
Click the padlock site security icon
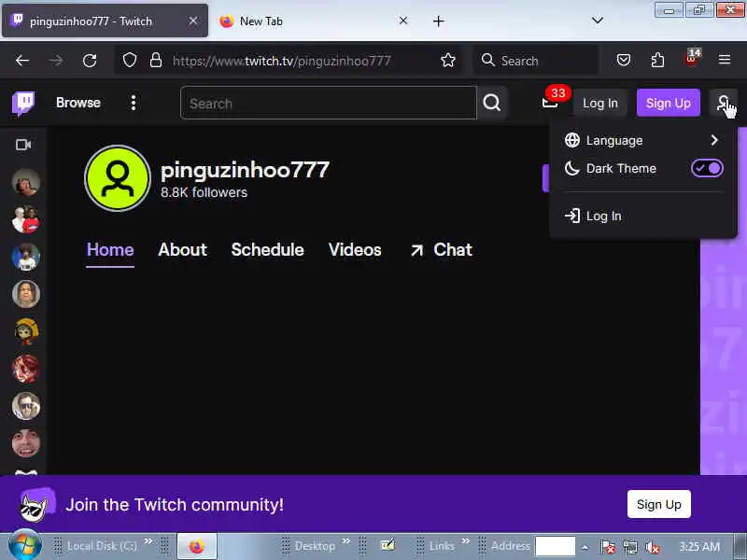[156, 61]
